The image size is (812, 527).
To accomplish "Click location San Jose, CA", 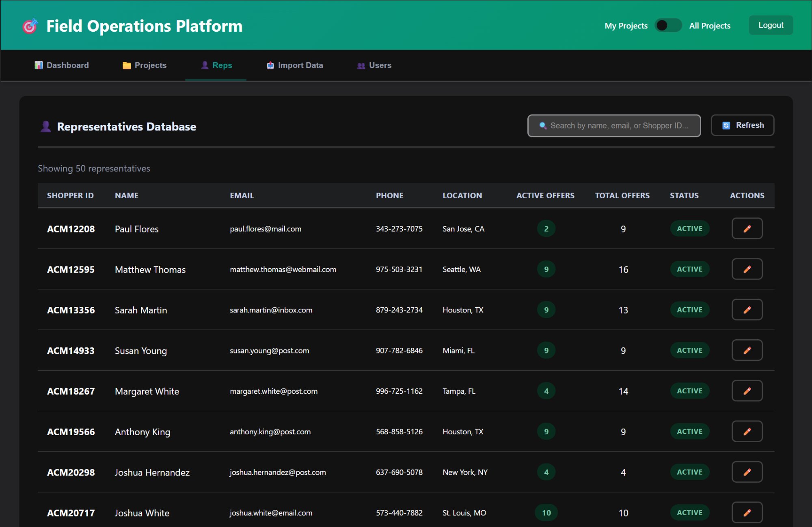I will [x=463, y=229].
